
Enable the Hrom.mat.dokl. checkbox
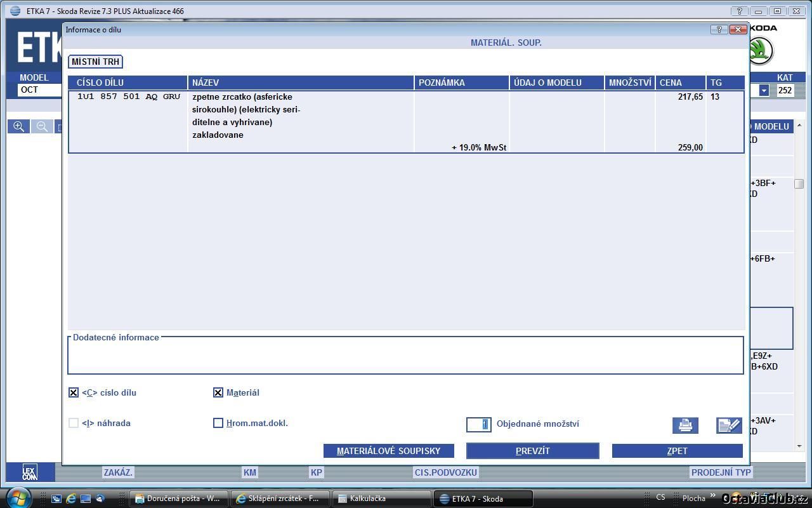click(x=218, y=423)
